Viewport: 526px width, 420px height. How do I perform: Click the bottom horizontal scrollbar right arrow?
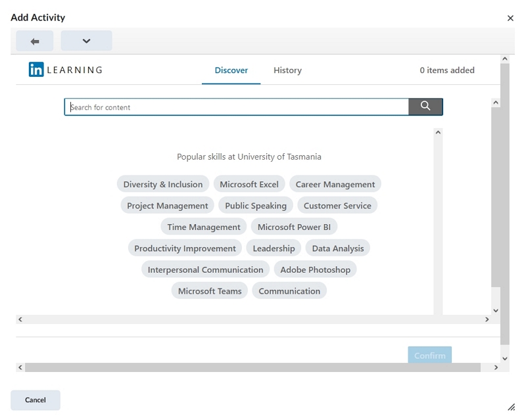click(x=496, y=367)
